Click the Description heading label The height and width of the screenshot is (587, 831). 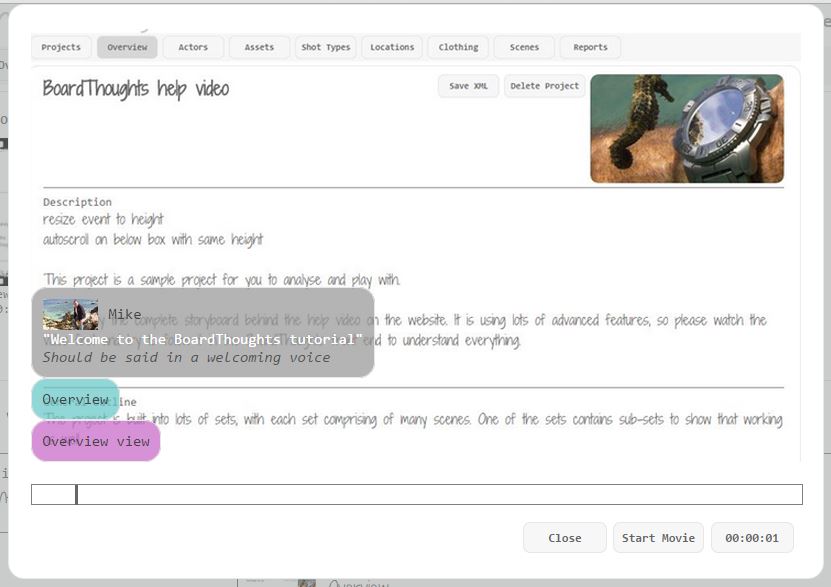(77, 202)
